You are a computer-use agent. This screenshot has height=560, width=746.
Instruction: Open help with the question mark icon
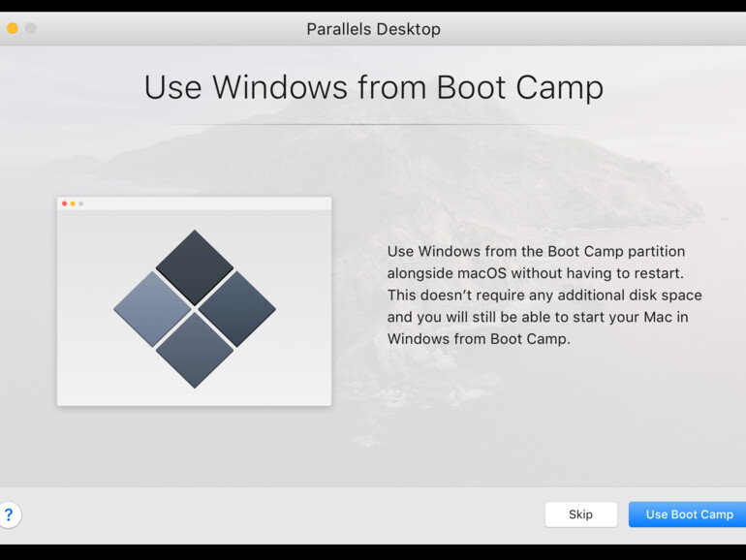click(x=10, y=514)
